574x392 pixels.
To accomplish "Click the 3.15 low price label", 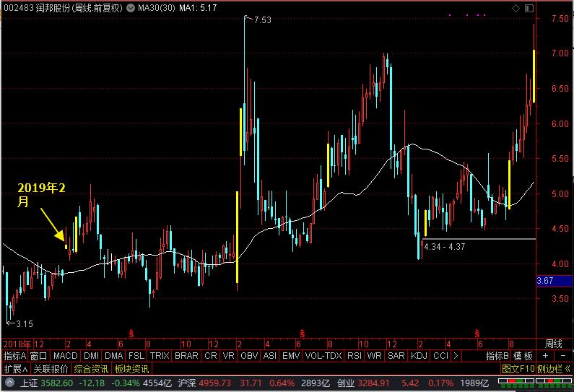I will (x=25, y=324).
